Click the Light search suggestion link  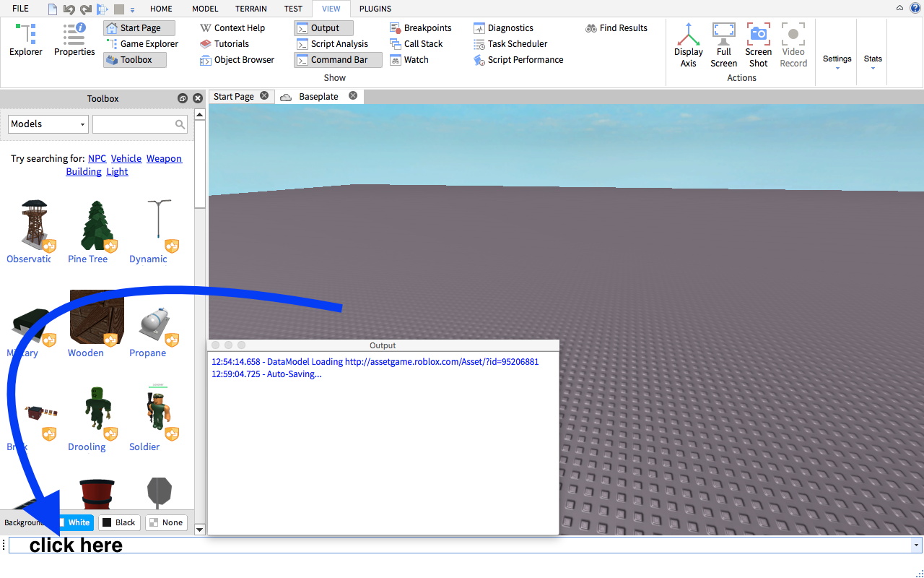click(117, 172)
